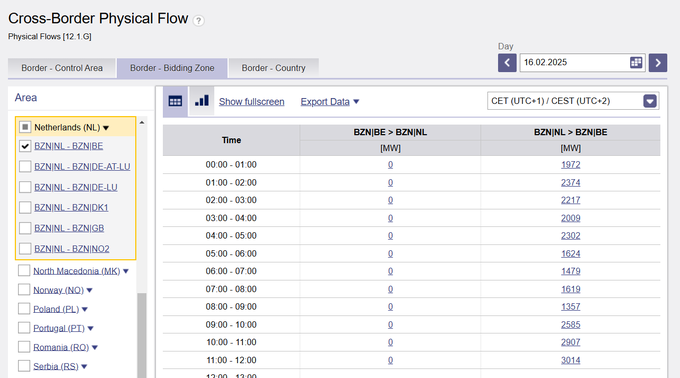Check the Romania (RO) checkbox
Screen dimensions: 680x378
point(24,347)
